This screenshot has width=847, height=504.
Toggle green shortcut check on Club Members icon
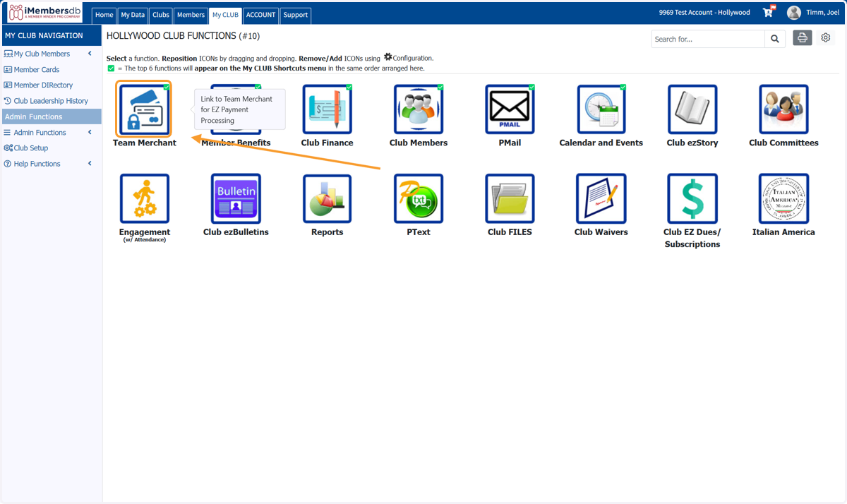[x=440, y=88]
